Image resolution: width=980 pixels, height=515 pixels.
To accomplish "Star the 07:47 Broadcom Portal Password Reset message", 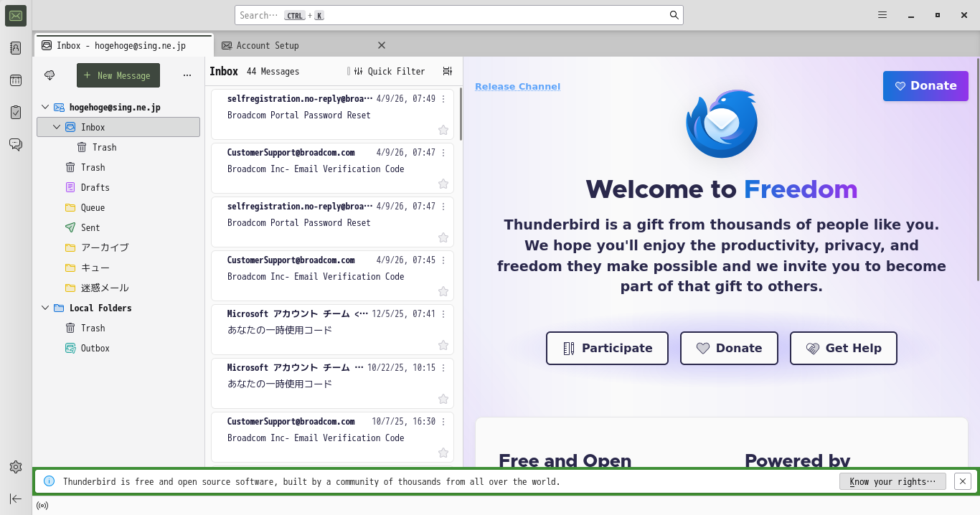I will [443, 237].
